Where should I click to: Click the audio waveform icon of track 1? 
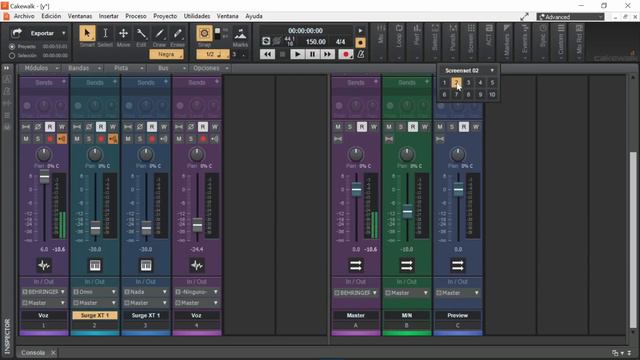click(x=44, y=266)
